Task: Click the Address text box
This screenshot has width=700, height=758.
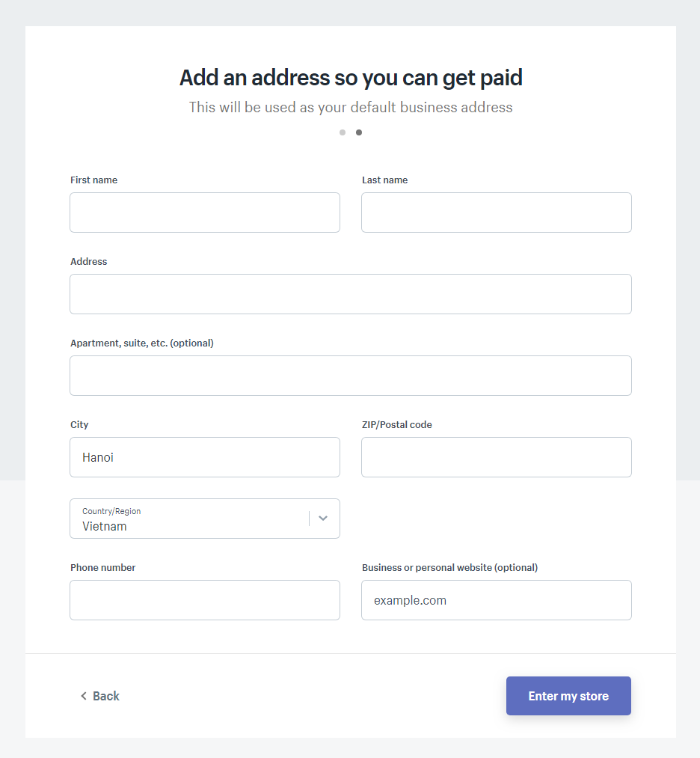Action: click(x=351, y=294)
